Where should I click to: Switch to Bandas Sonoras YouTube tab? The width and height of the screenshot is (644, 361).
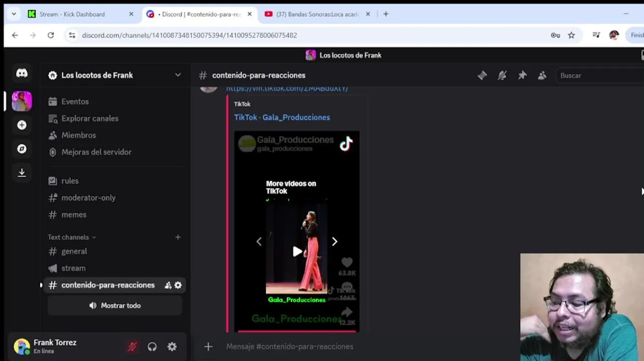[317, 14]
